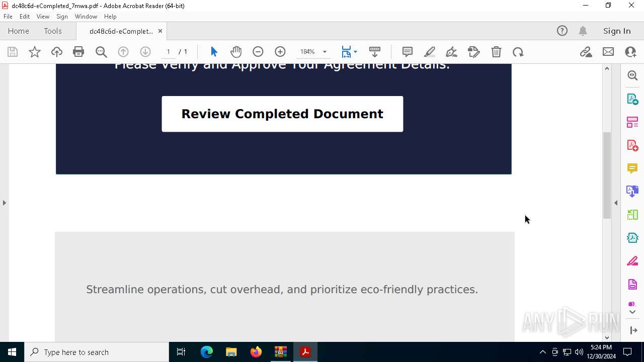The image size is (644, 362).
Task: Bookmark the file with the star icon
Action: tap(35, 52)
